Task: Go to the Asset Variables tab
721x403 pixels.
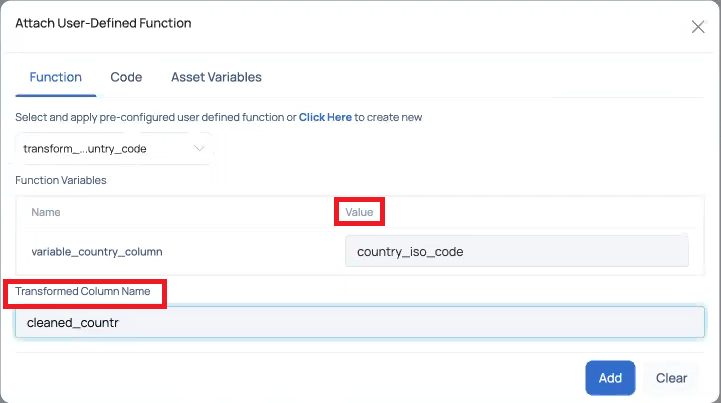Action: pos(216,77)
